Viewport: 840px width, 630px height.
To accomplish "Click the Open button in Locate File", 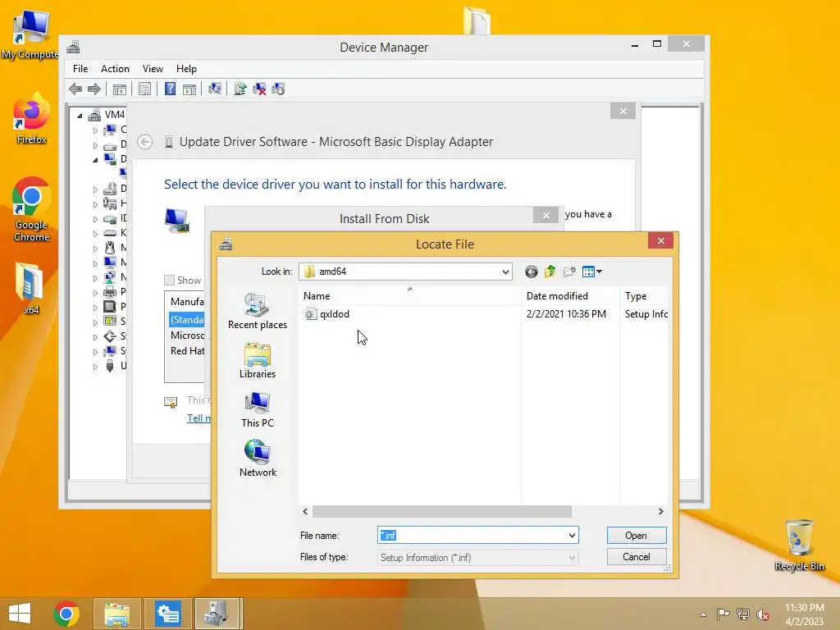I will click(637, 535).
